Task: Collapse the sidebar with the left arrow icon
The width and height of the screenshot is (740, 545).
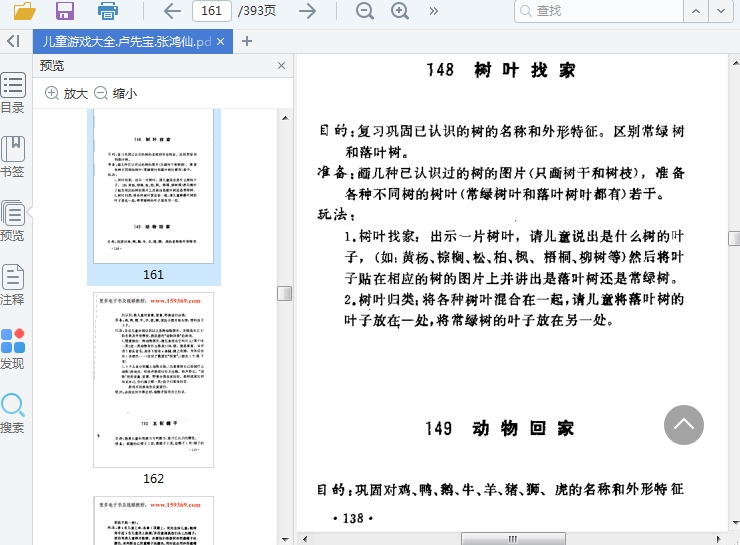Action: [13, 42]
